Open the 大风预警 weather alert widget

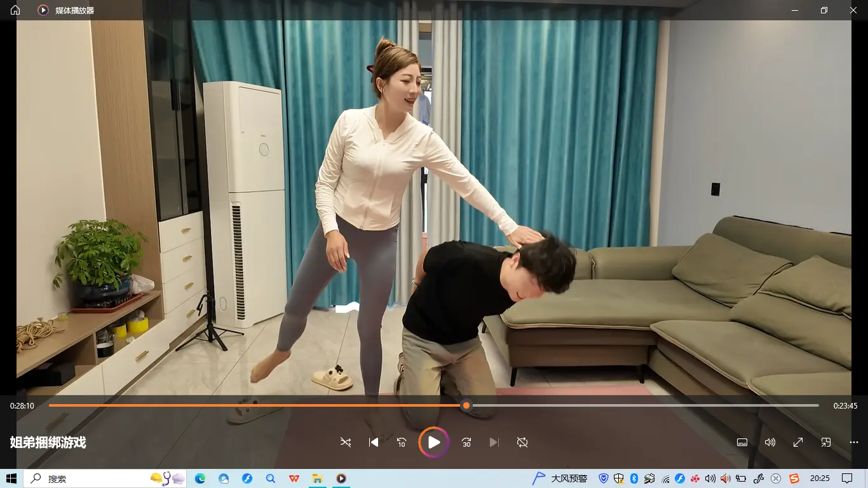560,478
